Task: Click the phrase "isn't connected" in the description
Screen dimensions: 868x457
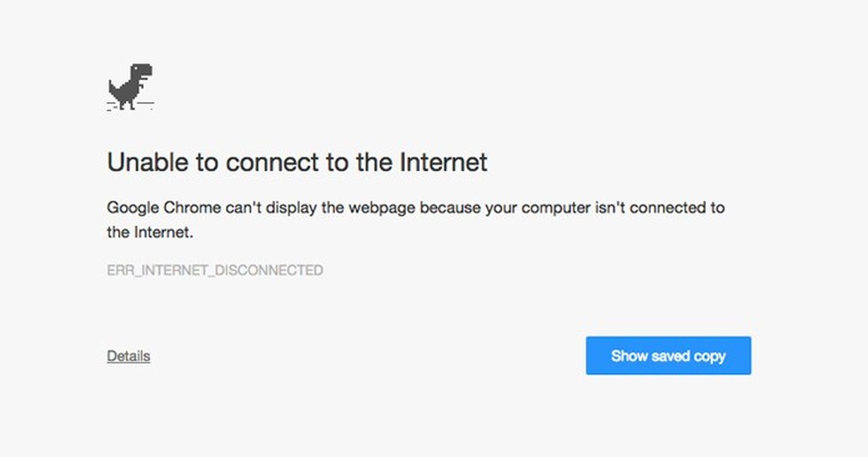Action: 647,209
